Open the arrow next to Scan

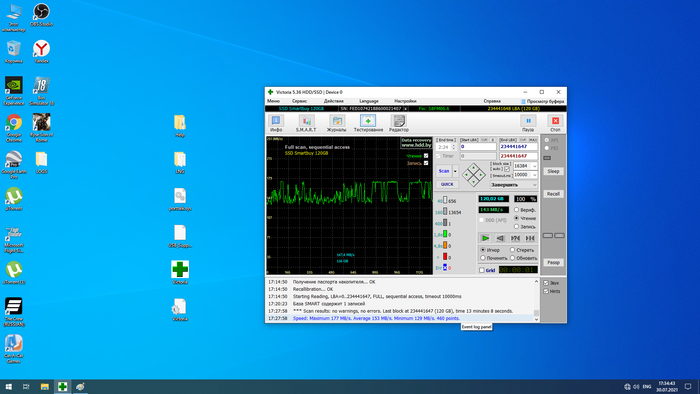[x=455, y=171]
